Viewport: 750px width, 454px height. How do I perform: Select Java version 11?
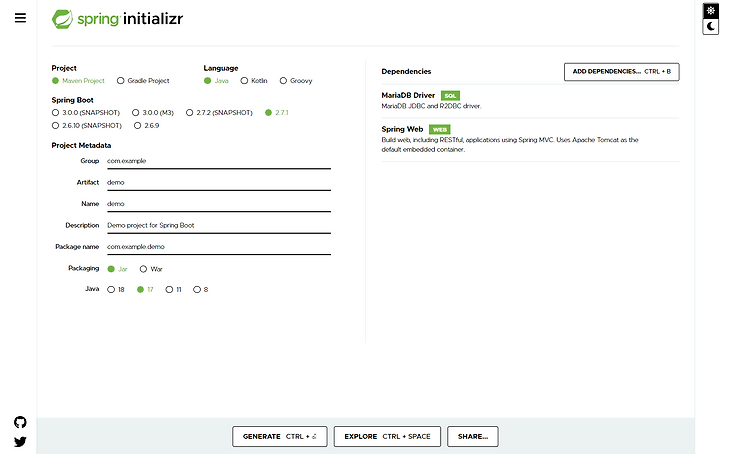pyautogui.click(x=173, y=289)
